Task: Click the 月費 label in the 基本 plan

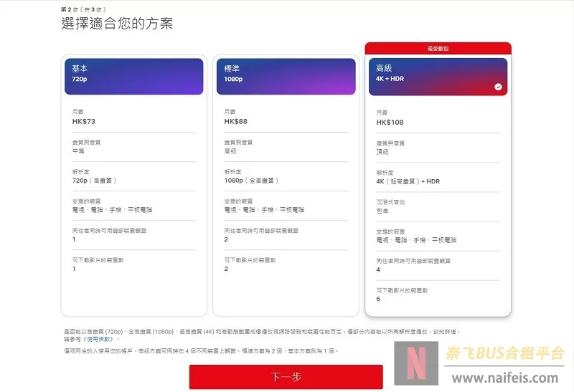Action: 77,112
